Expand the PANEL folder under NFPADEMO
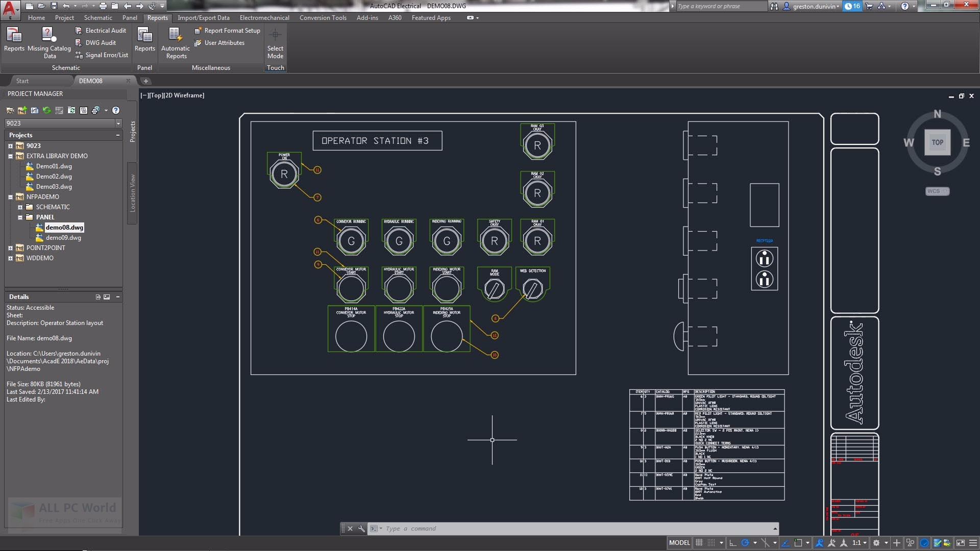980x551 pixels. (20, 217)
